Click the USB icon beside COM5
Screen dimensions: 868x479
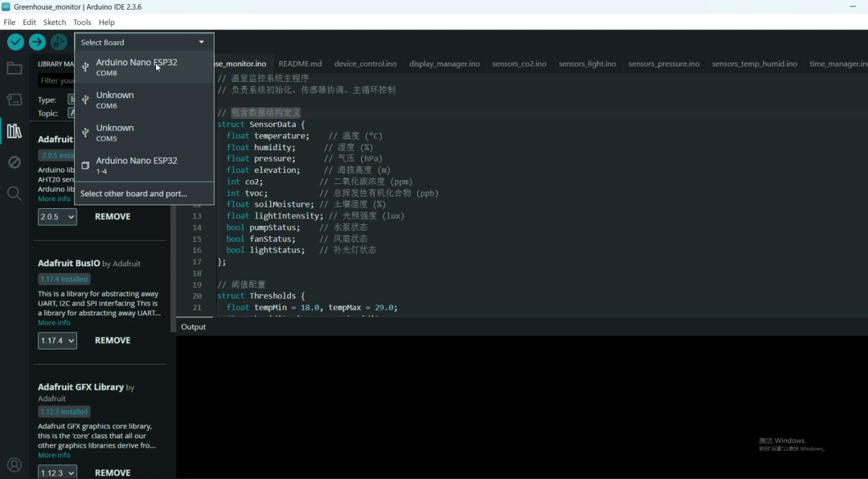tap(85, 133)
